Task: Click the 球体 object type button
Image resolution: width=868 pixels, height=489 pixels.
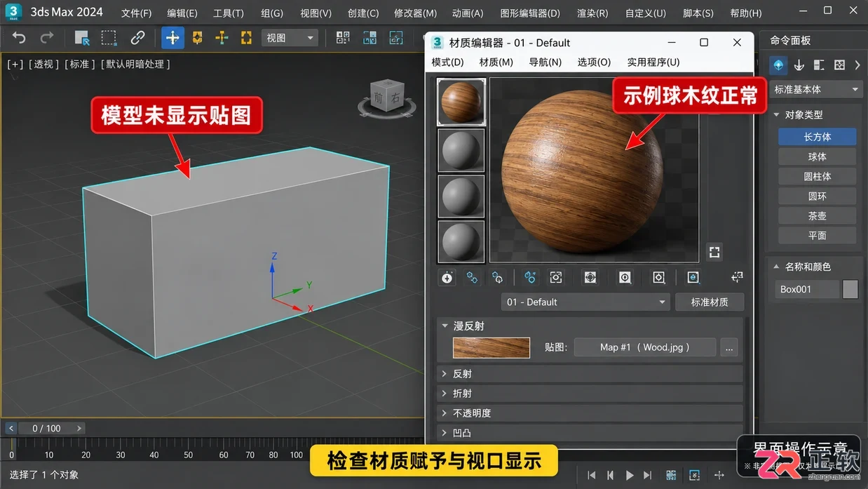Action: pyautogui.click(x=818, y=156)
